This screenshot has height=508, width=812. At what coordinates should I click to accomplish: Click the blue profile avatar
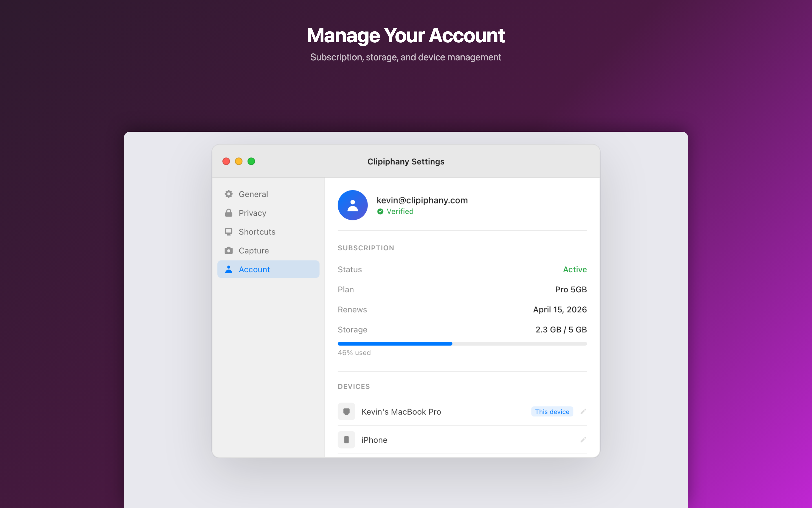(352, 205)
